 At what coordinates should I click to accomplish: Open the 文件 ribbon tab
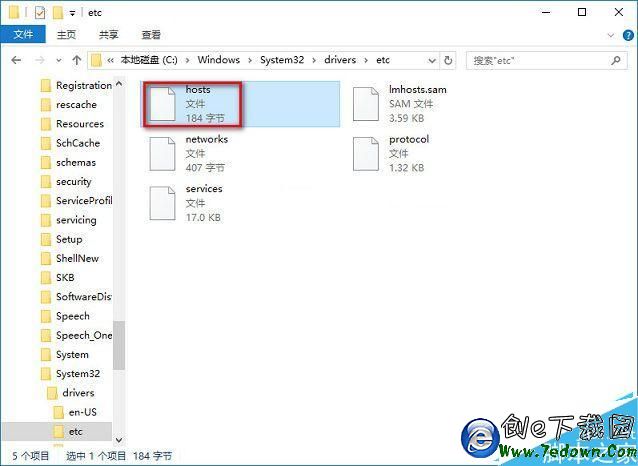[x=23, y=35]
